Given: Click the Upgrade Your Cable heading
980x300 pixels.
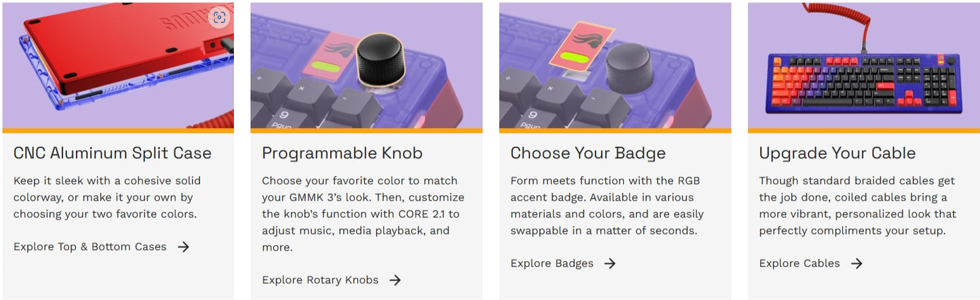Looking at the screenshot, I should pos(837,153).
